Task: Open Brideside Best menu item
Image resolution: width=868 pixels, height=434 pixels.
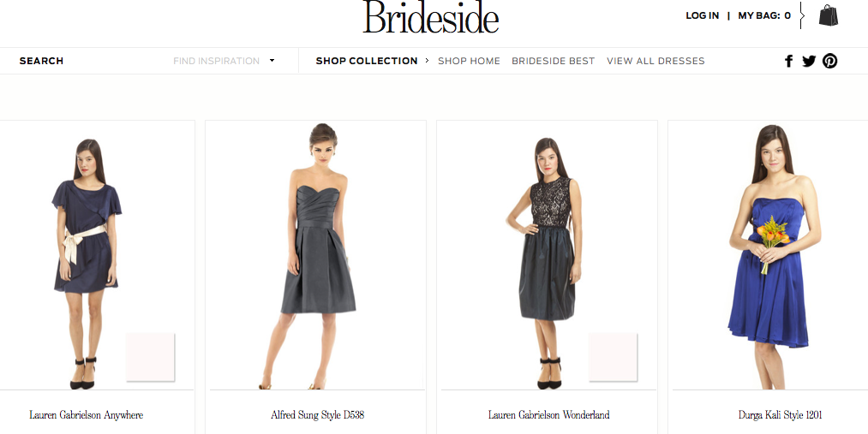Action: (x=553, y=61)
